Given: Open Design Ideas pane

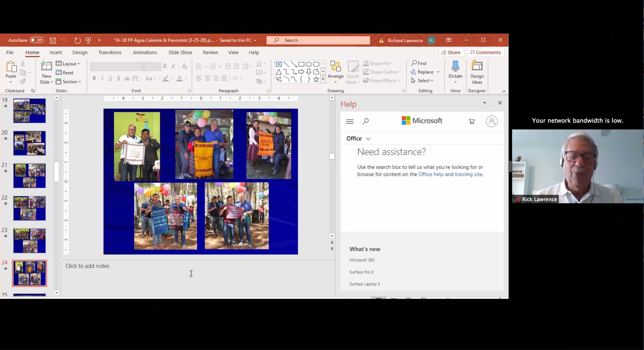Looking at the screenshot, I should [477, 73].
